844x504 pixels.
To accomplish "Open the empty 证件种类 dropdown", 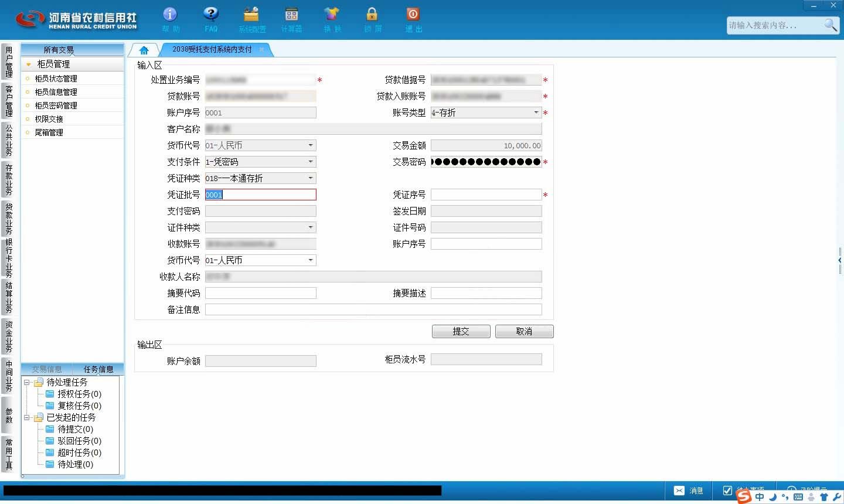I will click(311, 227).
